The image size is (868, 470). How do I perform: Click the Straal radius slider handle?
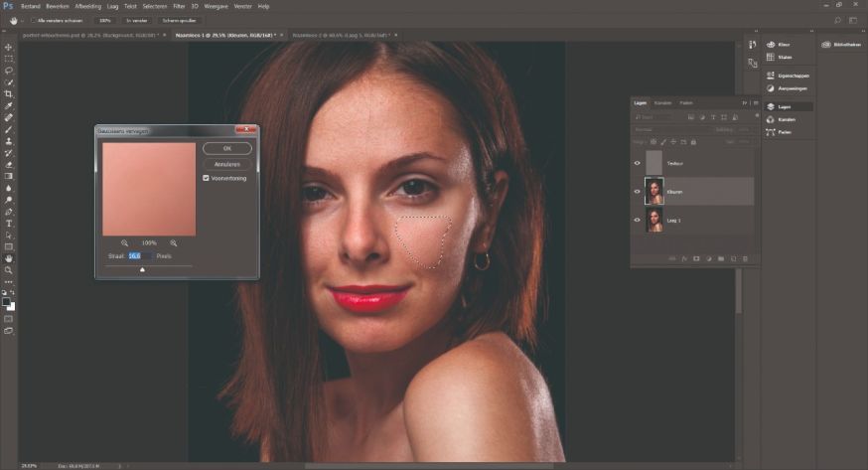click(x=142, y=268)
